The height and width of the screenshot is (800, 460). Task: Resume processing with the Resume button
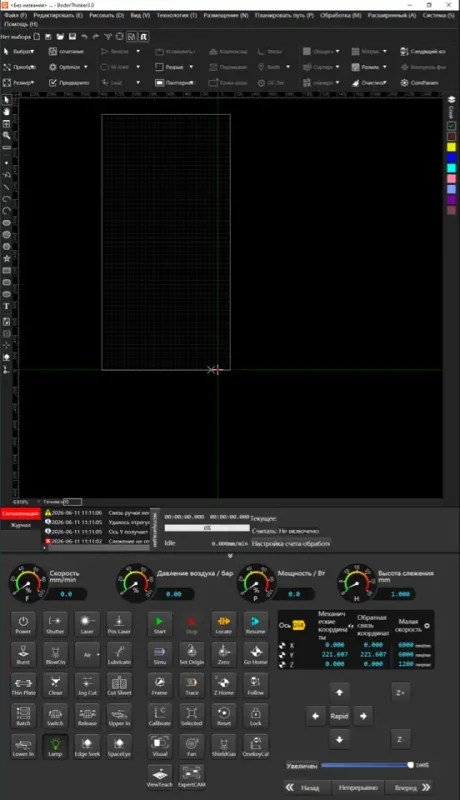pyautogui.click(x=255, y=624)
